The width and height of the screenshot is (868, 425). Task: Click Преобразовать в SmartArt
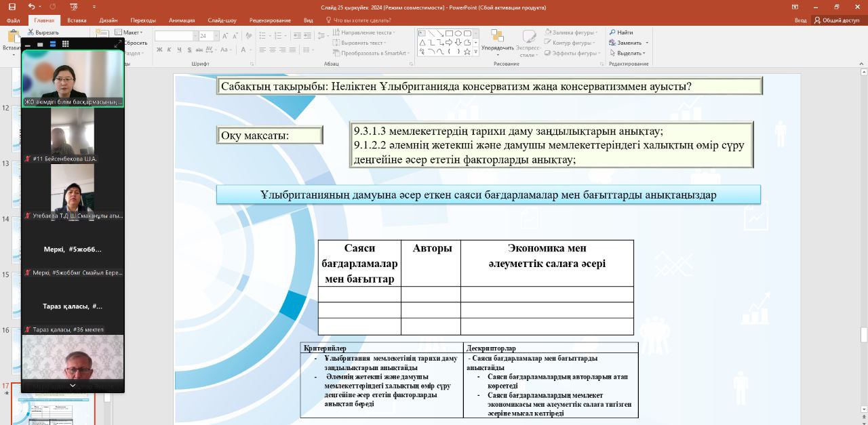(371, 52)
